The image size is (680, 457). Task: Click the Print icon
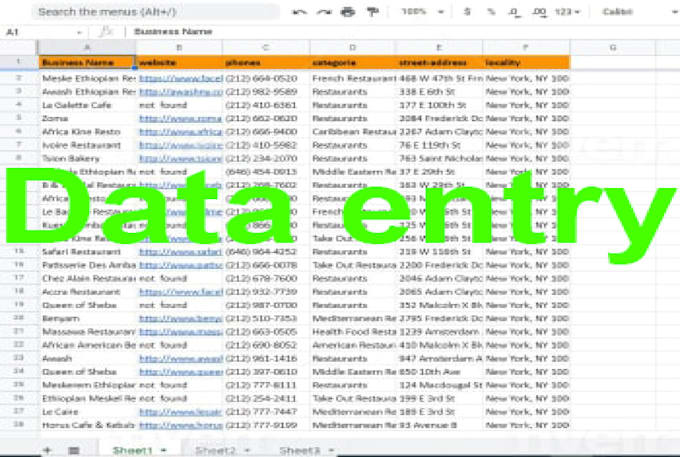coord(348,12)
